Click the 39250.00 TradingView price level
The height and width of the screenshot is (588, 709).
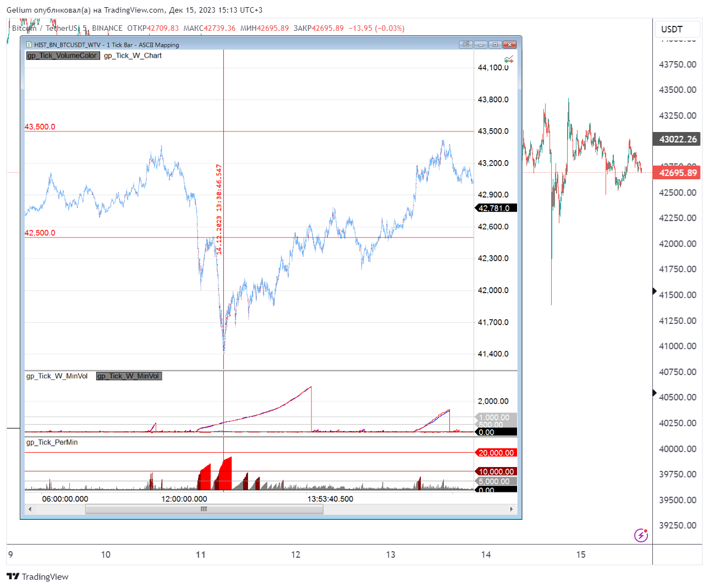pos(678,525)
